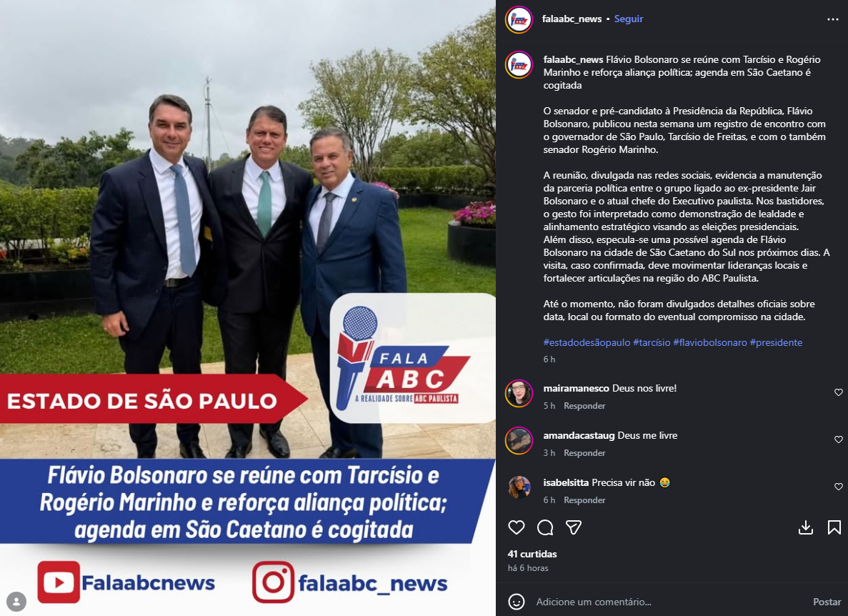Like amandacastaug's comment

(838, 439)
